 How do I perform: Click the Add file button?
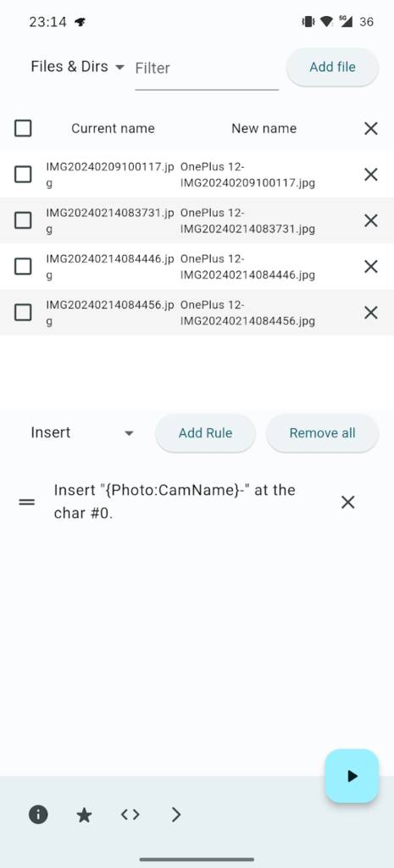click(333, 67)
